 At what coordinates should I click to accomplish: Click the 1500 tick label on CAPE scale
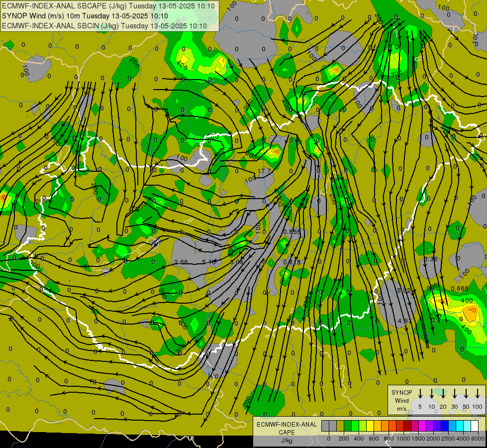pos(418,439)
